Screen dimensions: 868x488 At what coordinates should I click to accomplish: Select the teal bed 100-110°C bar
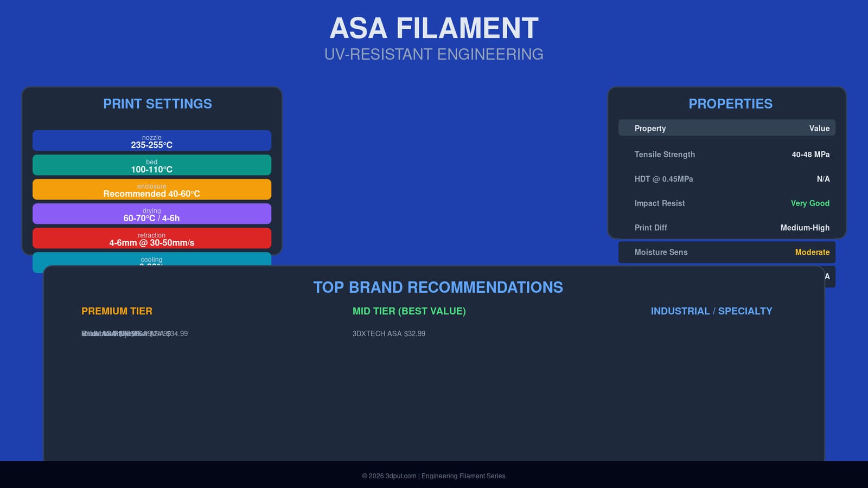pyautogui.click(x=152, y=165)
